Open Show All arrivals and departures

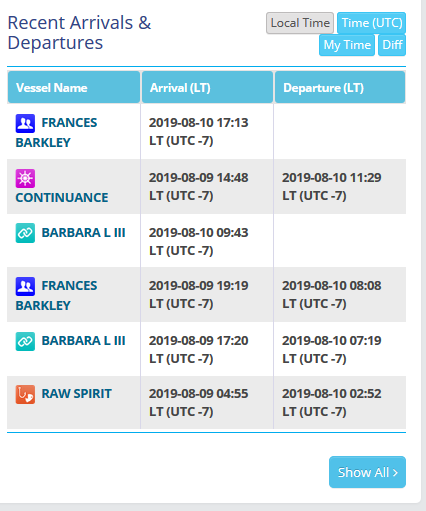coord(367,472)
